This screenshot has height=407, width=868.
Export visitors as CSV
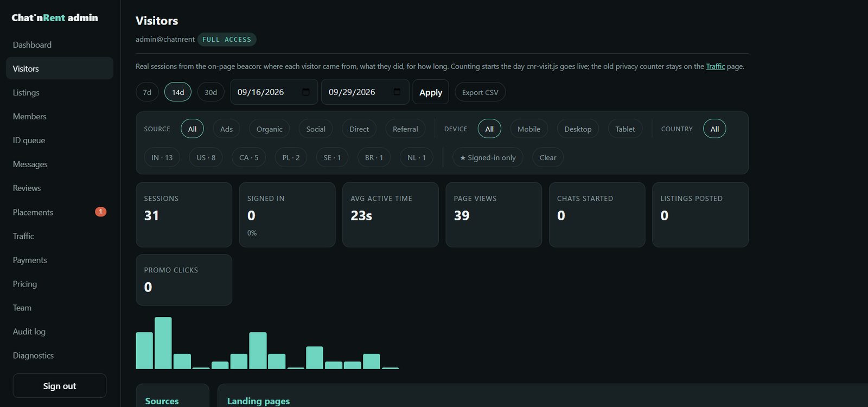pos(480,92)
